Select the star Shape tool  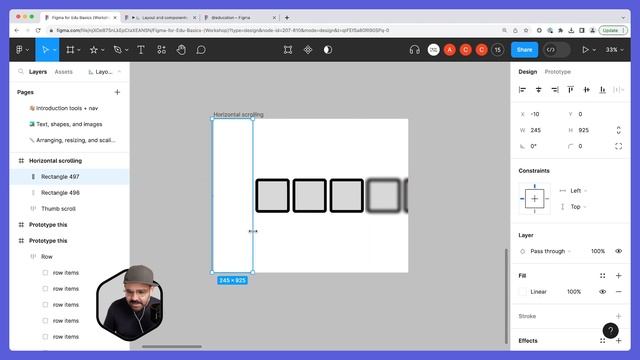(x=93, y=50)
